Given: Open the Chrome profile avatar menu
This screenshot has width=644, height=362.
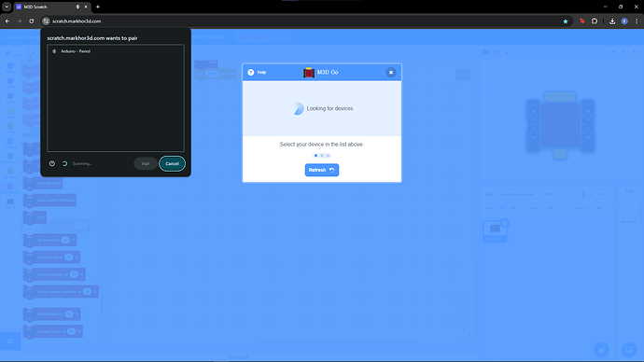Looking at the screenshot, I should click(624, 21).
